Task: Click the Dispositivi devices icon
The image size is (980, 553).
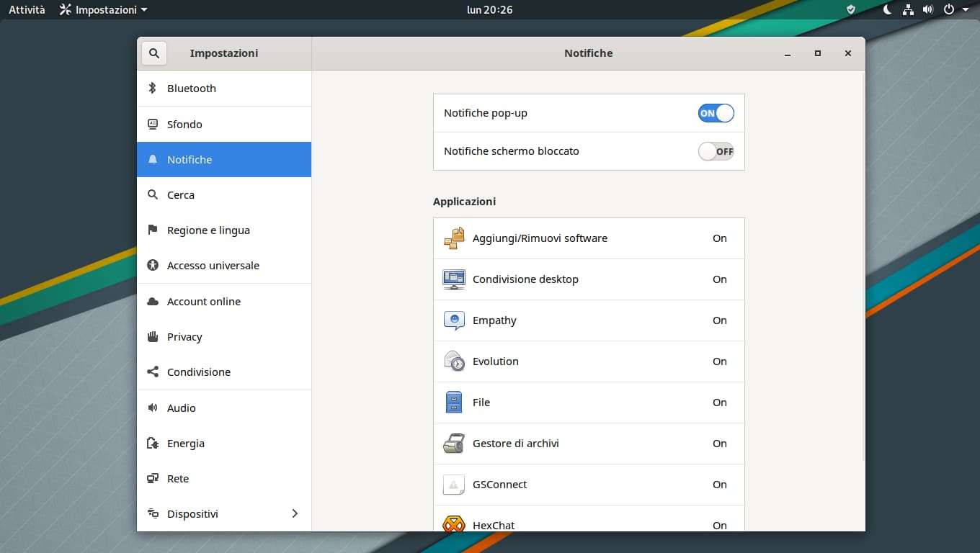Action: 152,513
